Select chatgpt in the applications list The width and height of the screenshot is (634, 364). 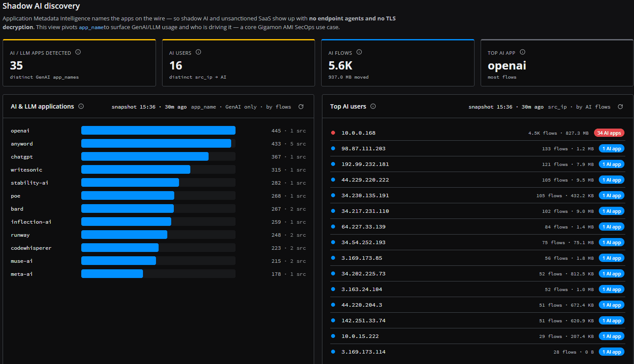coord(22,157)
